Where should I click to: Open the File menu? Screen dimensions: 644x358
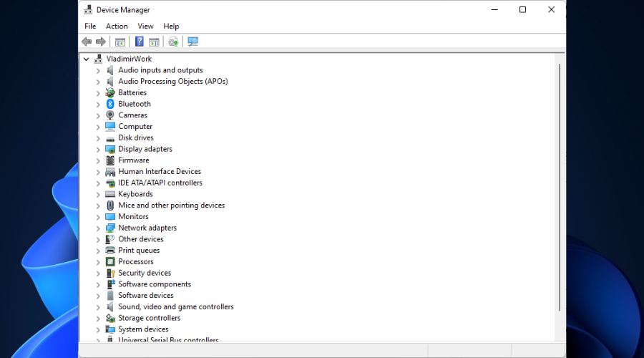(x=90, y=26)
